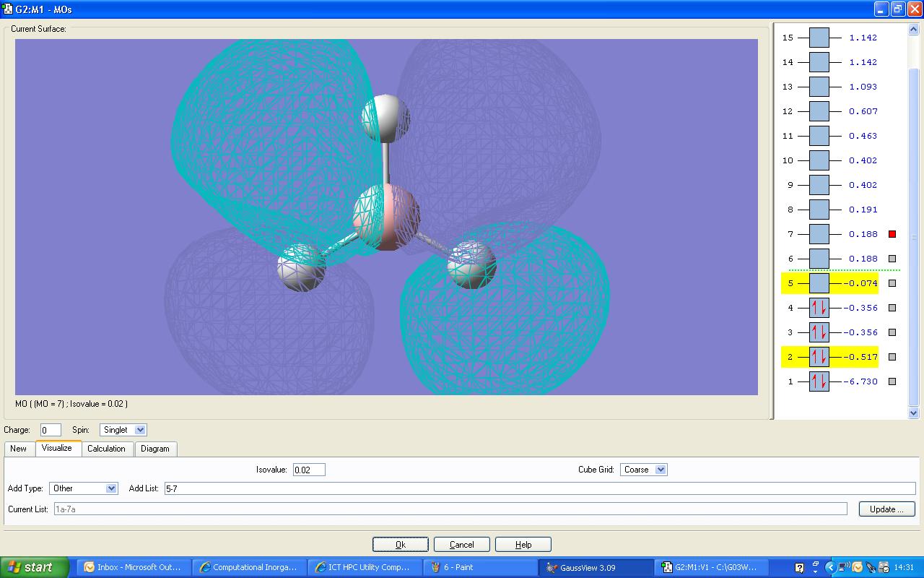Click orbital 1 electron pair box

tap(819, 381)
